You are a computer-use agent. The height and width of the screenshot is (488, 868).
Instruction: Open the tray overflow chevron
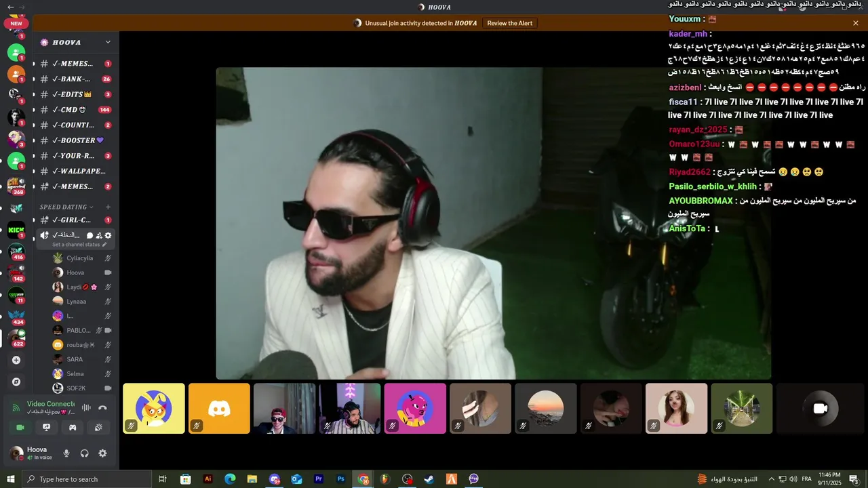point(771,479)
